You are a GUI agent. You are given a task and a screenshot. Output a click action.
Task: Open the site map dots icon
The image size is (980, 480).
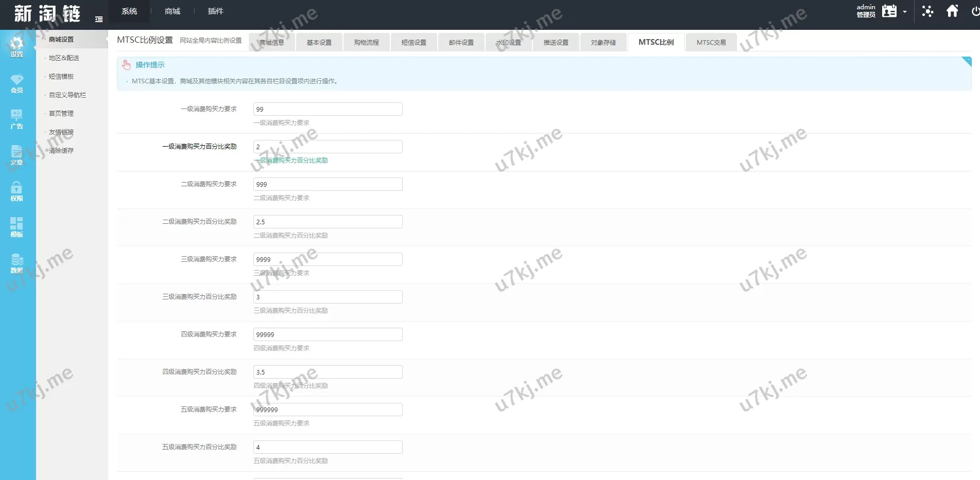click(927, 11)
